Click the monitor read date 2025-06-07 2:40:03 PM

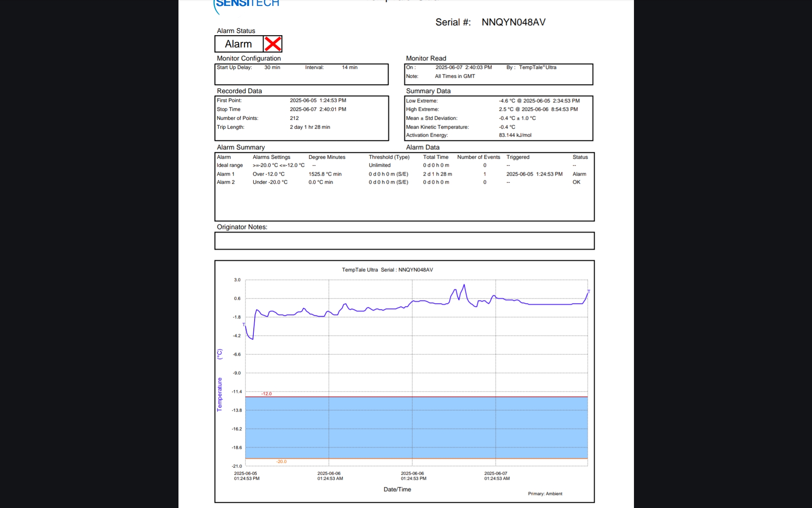pyautogui.click(x=464, y=67)
